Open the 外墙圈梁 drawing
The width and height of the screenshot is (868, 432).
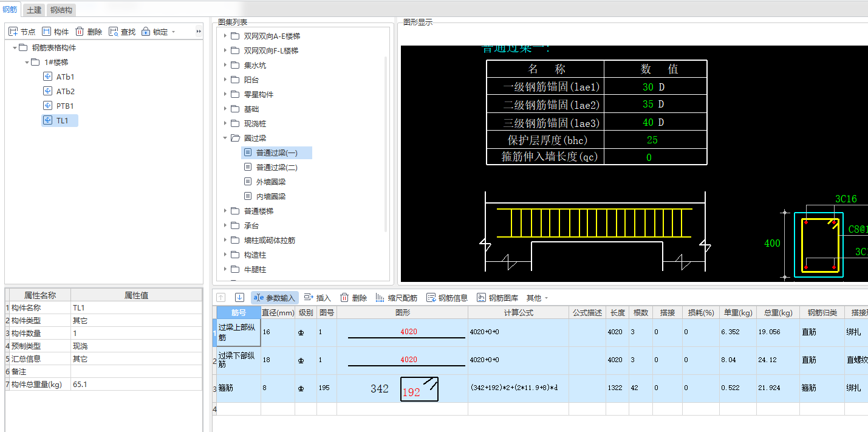click(x=271, y=182)
